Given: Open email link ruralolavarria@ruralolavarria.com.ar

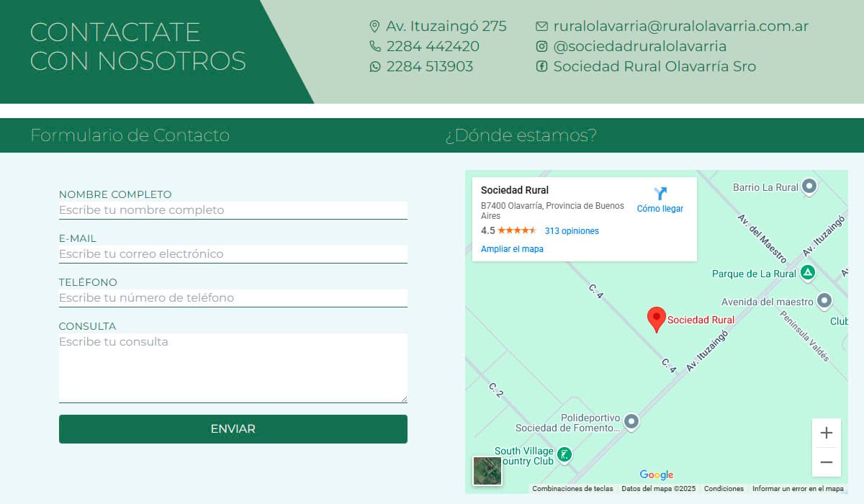Looking at the screenshot, I should pyautogui.click(x=681, y=27).
